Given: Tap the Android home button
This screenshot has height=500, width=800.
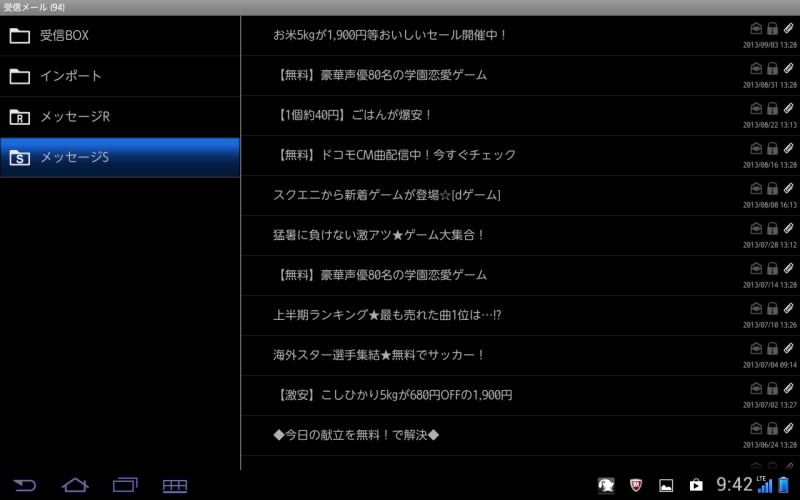Looking at the screenshot, I should 75,485.
